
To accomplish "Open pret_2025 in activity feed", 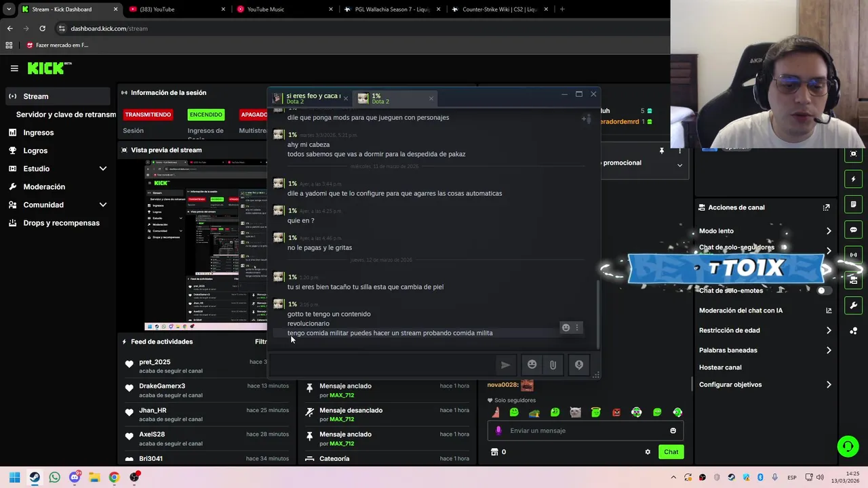I will tap(155, 362).
